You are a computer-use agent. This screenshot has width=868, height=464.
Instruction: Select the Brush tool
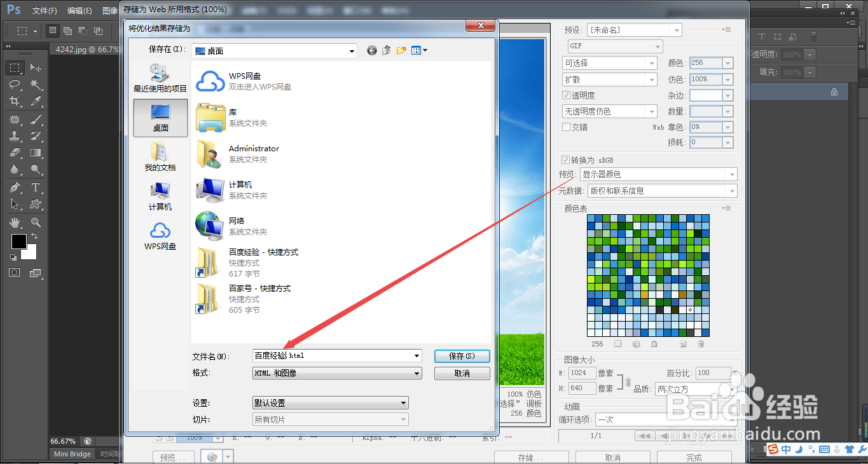[x=36, y=119]
